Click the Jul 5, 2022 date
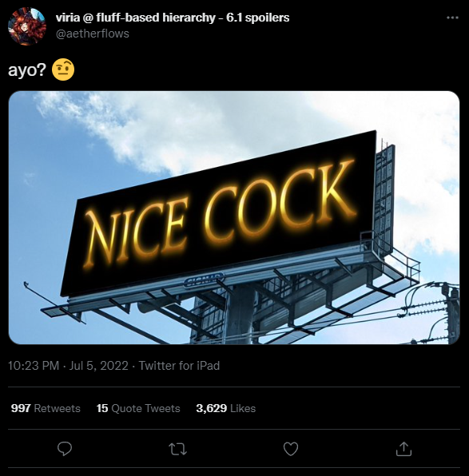The height and width of the screenshot is (476, 469). [x=99, y=366]
